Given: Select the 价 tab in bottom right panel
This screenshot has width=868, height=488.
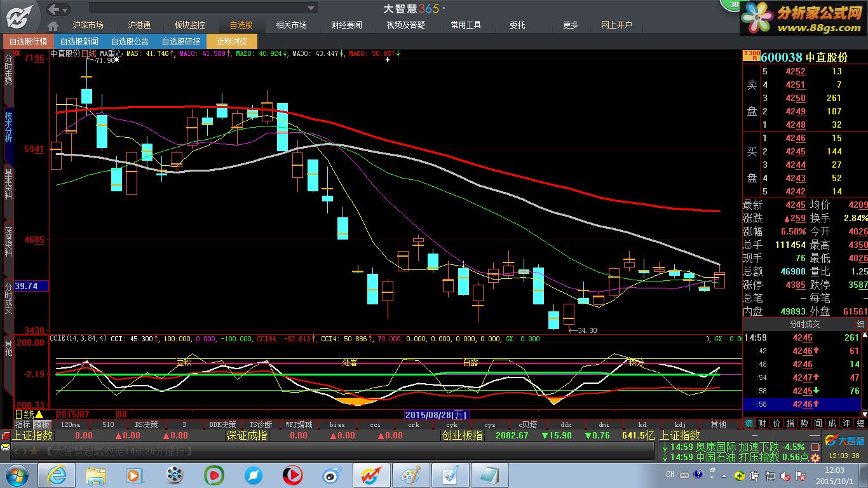Looking at the screenshot, I should (x=776, y=423).
